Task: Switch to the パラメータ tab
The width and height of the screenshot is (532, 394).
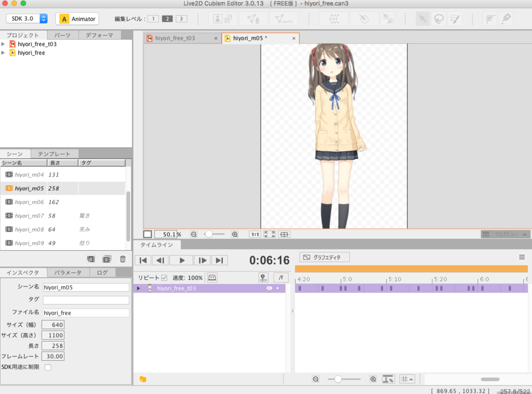Action: [68, 273]
